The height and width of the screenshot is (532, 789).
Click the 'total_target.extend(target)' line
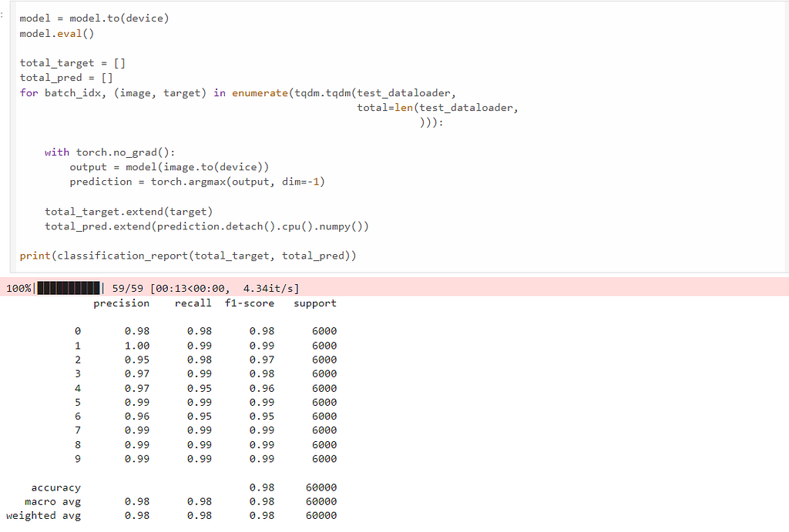click(x=129, y=212)
